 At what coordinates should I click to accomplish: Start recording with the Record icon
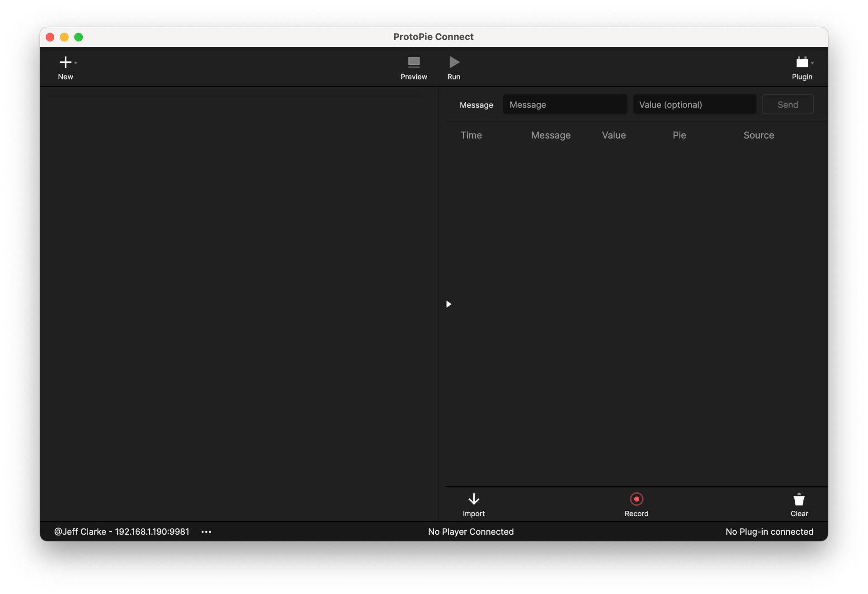click(x=637, y=499)
